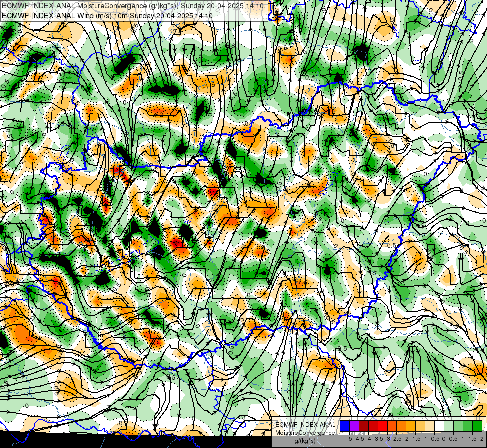The image size is (487, 448).
Task: Select the darkest red legend swatch
Action: pos(364,426)
